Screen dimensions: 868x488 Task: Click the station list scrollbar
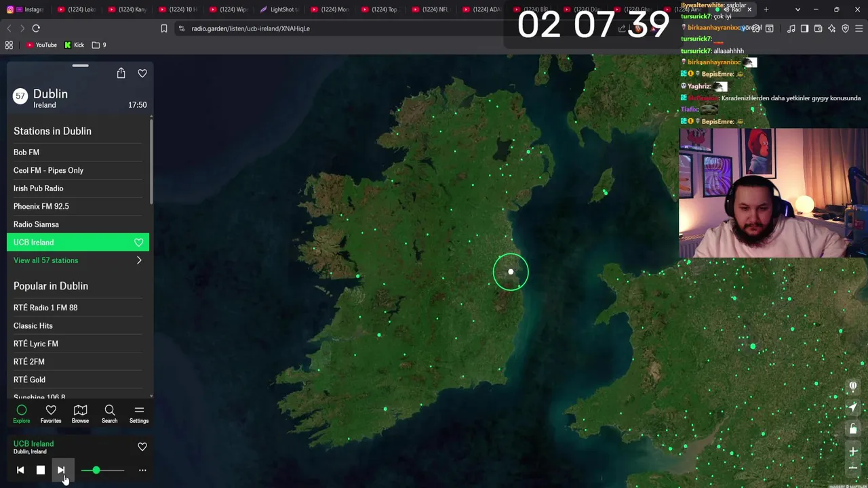click(x=151, y=163)
